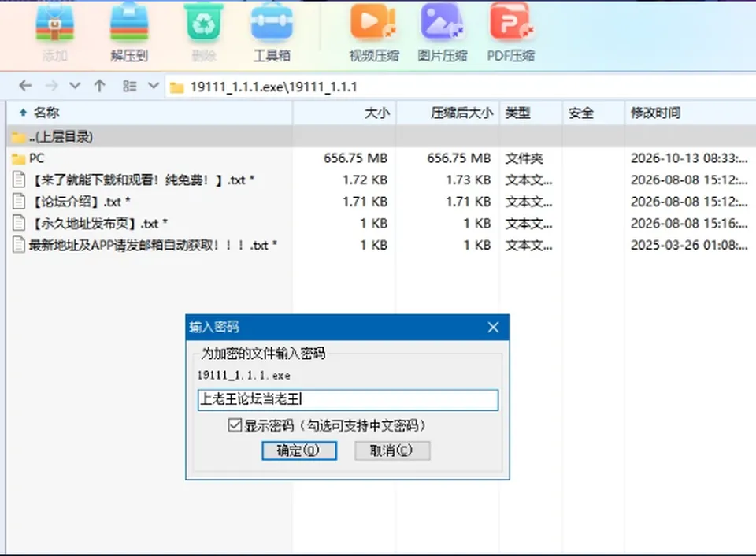This screenshot has width=756, height=556.
Task: Open PDF Compression (PDF压缩) tool
Action: pos(511,22)
